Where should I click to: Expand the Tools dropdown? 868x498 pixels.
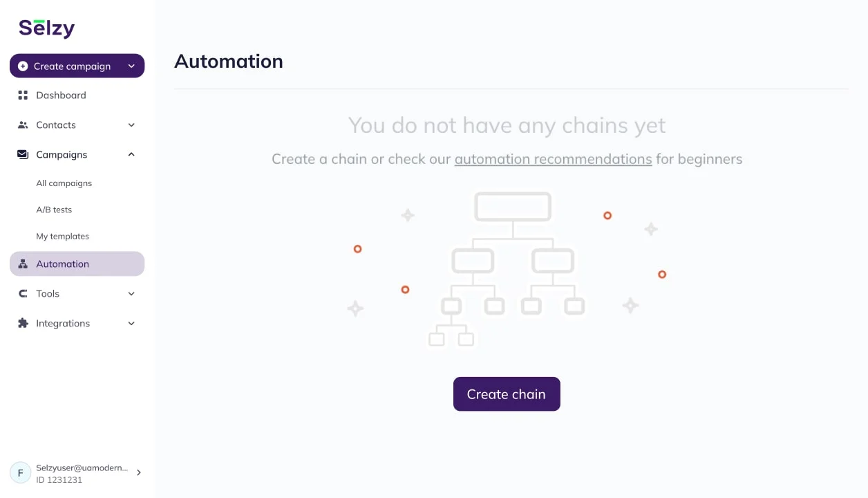coord(131,293)
